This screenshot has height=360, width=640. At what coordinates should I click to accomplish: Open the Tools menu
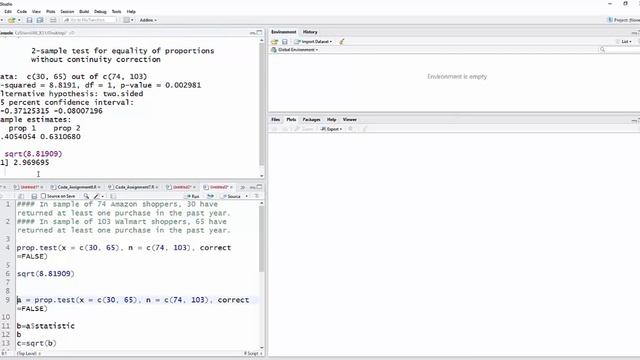[x=116, y=11]
